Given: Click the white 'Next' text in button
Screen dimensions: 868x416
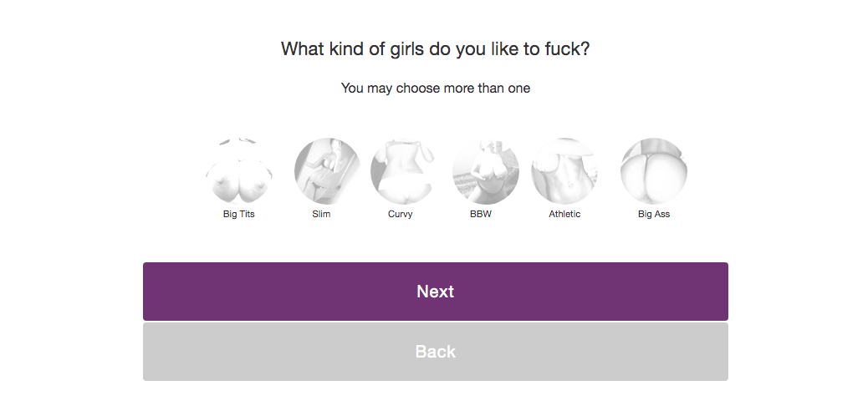Looking at the screenshot, I should tap(436, 292).
